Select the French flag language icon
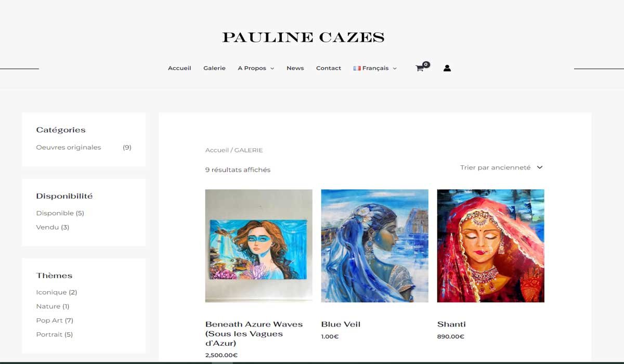The width and height of the screenshot is (624, 364). [357, 68]
